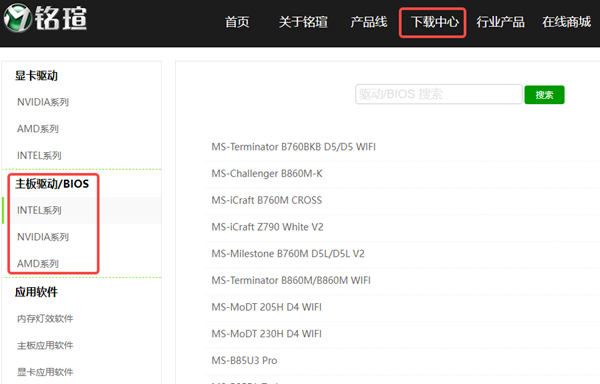The width and height of the screenshot is (600, 384).
Task: Select AMD系列 under 显卡驱动
Action: [x=38, y=129]
